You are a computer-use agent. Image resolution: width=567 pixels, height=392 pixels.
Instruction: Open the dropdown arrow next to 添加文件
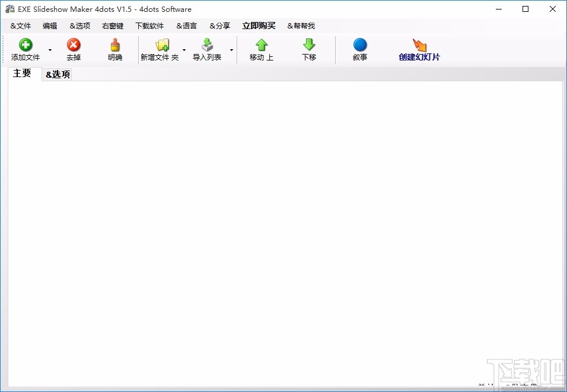click(50, 51)
